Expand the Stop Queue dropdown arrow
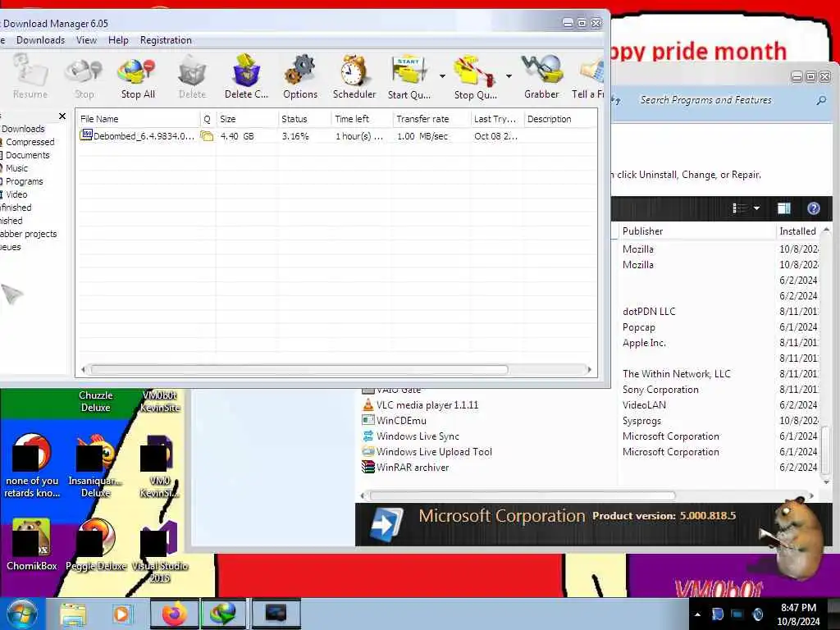This screenshot has height=630, width=840. [x=509, y=76]
